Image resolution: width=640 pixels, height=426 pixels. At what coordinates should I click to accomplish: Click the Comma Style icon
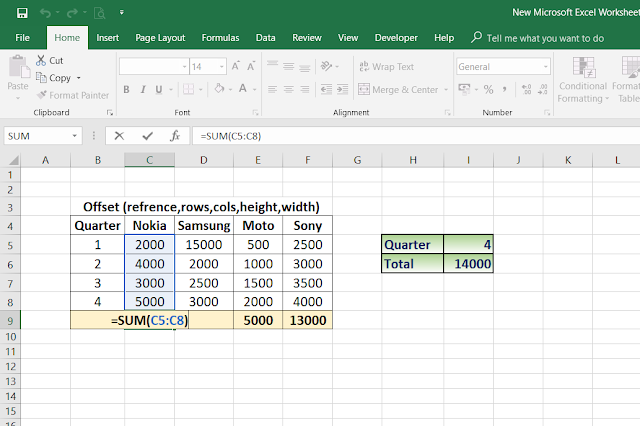(504, 89)
